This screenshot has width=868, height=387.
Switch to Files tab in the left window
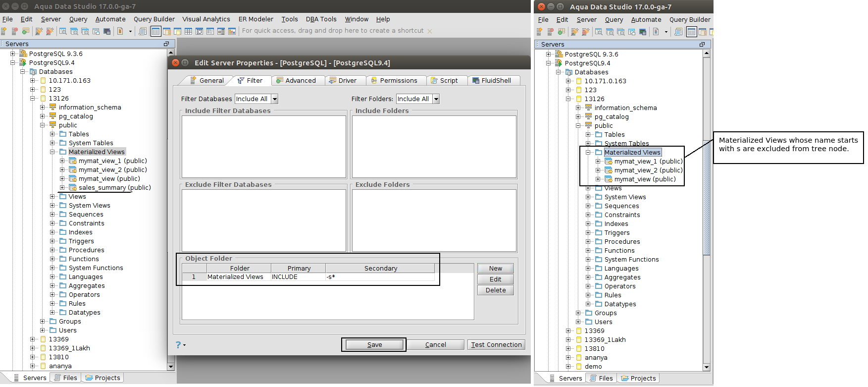[66, 378]
